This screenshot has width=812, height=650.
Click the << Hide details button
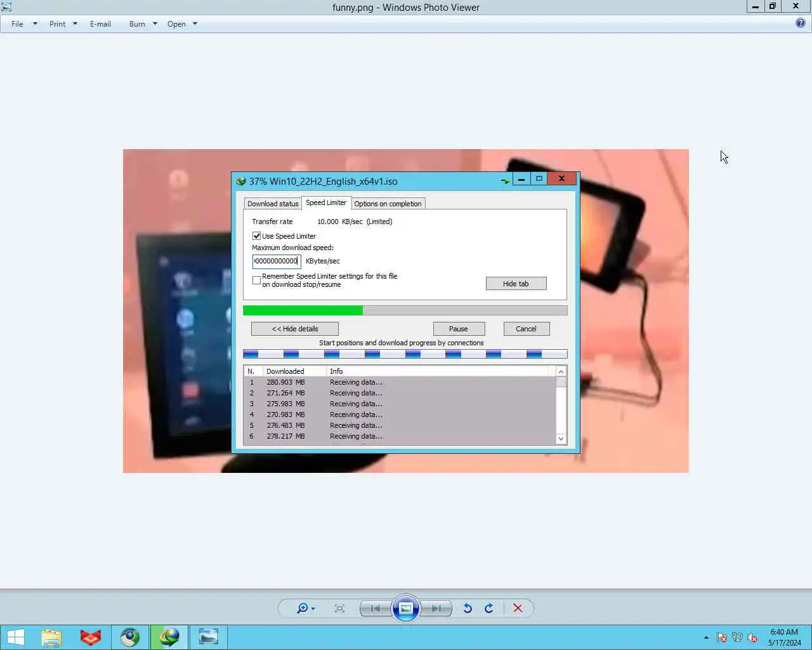pos(295,329)
